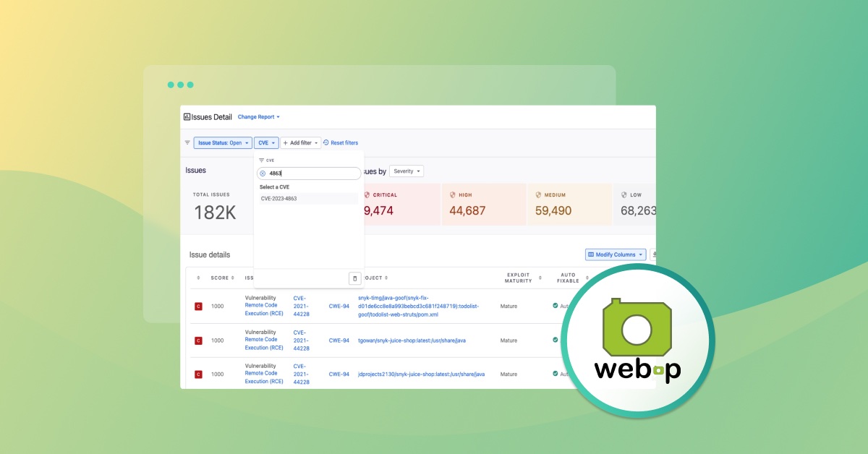Image resolution: width=868 pixels, height=454 pixels.
Task: Open the Change Report dropdown
Action: coord(258,116)
